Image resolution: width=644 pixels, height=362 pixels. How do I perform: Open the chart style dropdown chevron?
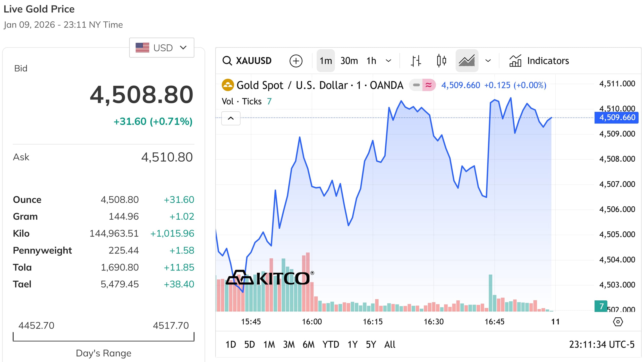pos(488,61)
